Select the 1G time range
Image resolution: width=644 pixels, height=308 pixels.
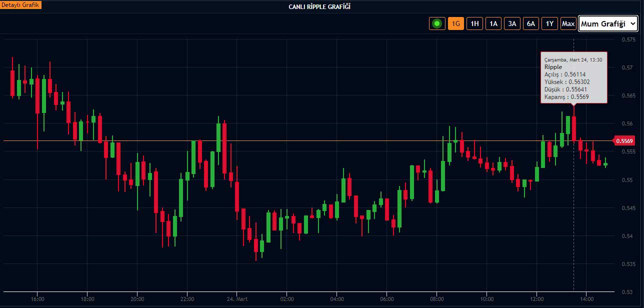(x=456, y=23)
